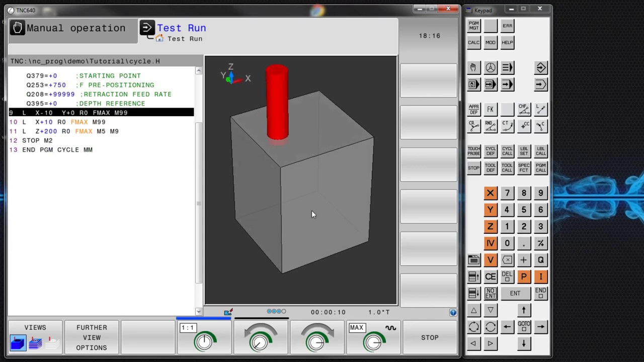Select the electronic handwheel mode key
Image resolution: width=644 pixels, height=362 pixels.
coord(491,68)
